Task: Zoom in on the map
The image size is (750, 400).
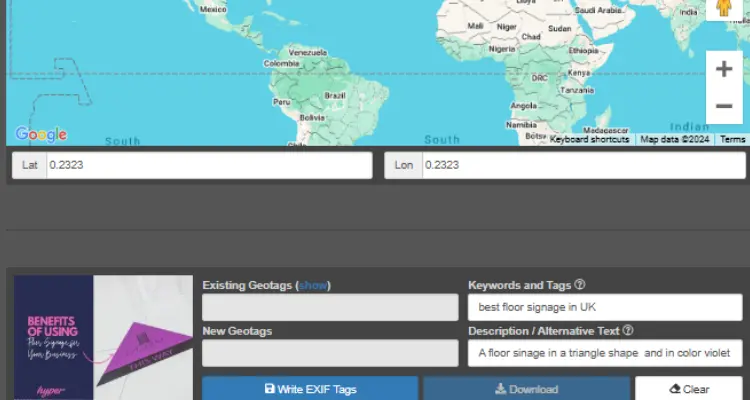Action: click(724, 69)
